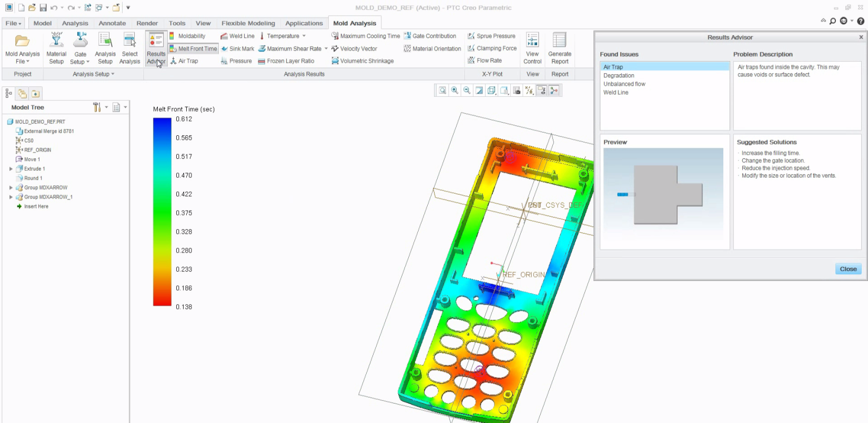Screen dimensions: 868x423
Task: Undo the last action
Action: coord(54,7)
